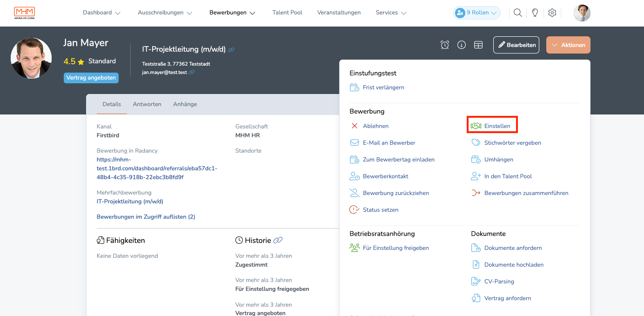The image size is (644, 316).
Task: Open Mehrfachbewerbung IT-Projektleitung (m/w/d) link
Action: [130, 202]
